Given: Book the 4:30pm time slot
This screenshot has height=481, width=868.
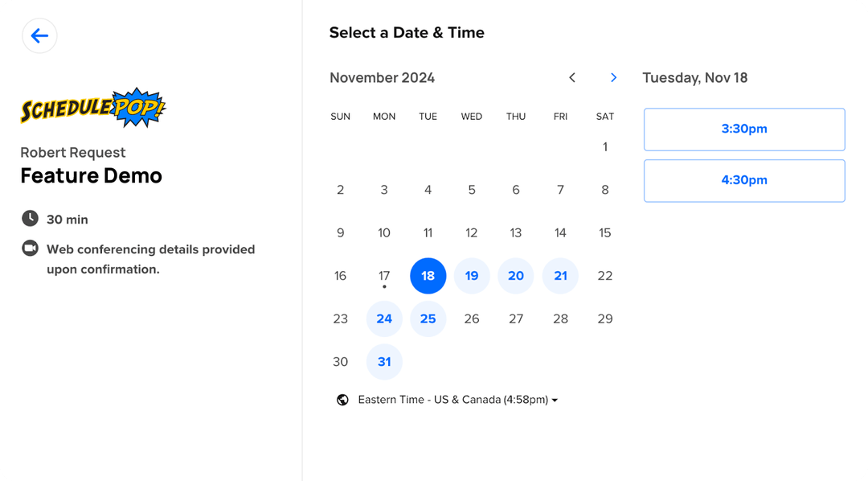Looking at the screenshot, I should click(x=743, y=180).
